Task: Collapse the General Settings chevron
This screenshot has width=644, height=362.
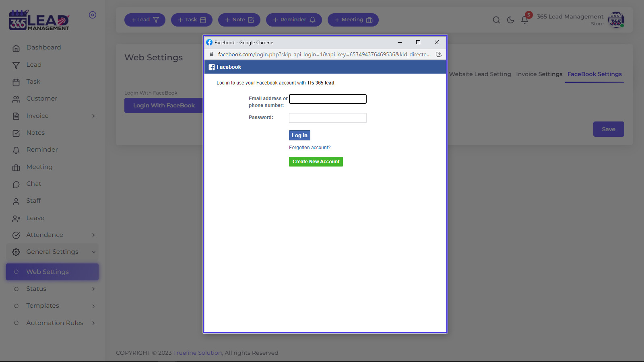Action: pos(93,252)
